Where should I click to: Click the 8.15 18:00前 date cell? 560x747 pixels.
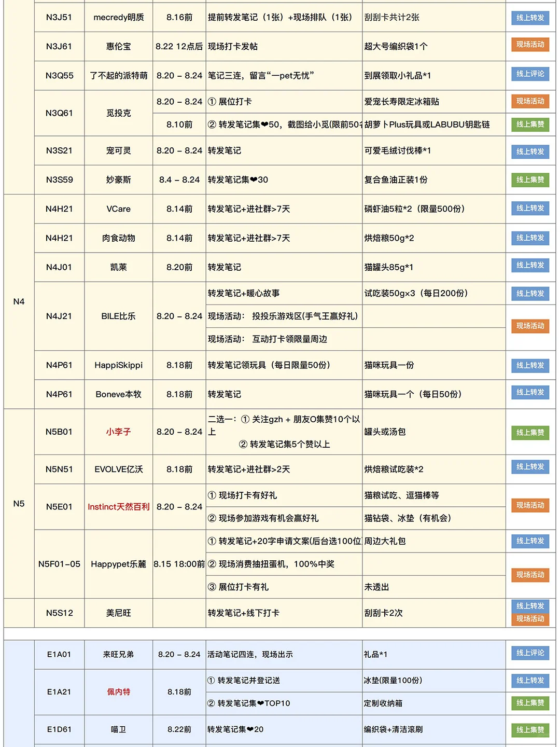click(x=179, y=564)
